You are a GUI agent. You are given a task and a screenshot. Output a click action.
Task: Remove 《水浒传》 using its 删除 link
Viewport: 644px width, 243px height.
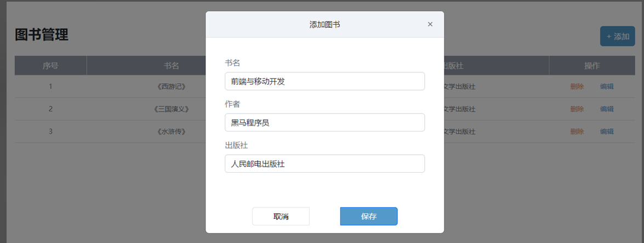coord(577,131)
